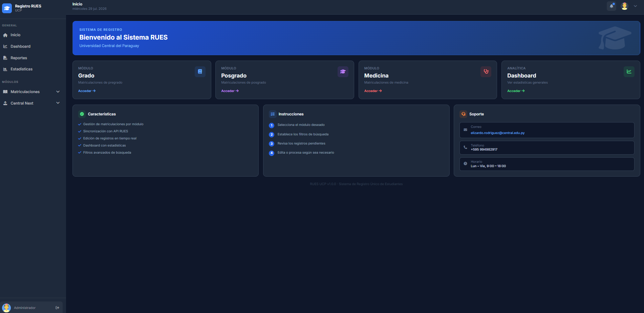Click the date 'miércoles 29 jul. 2026'
The height and width of the screenshot is (313, 644).
click(89, 9)
